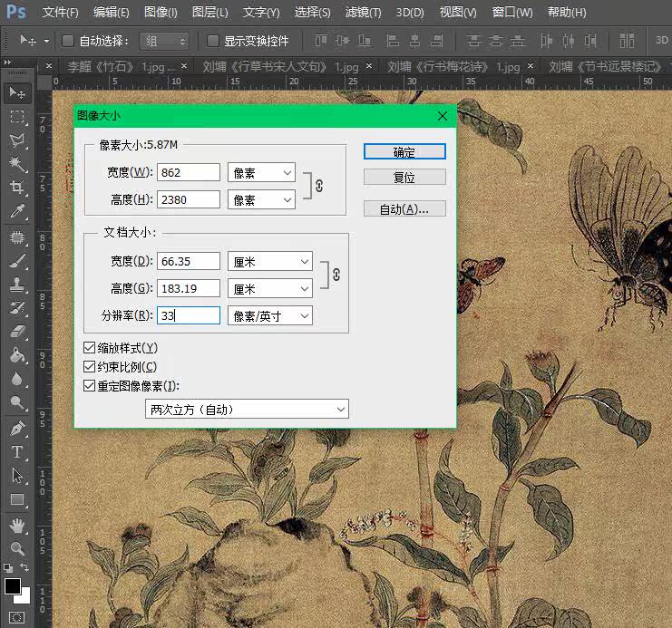Select the Polygonal Lasso tool

coord(17,140)
